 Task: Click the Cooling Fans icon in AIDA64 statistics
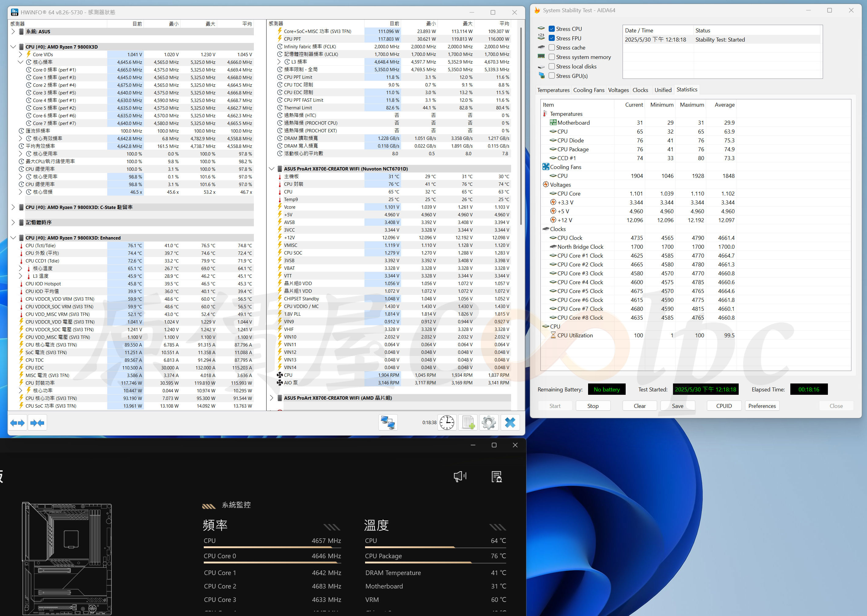[x=546, y=167]
